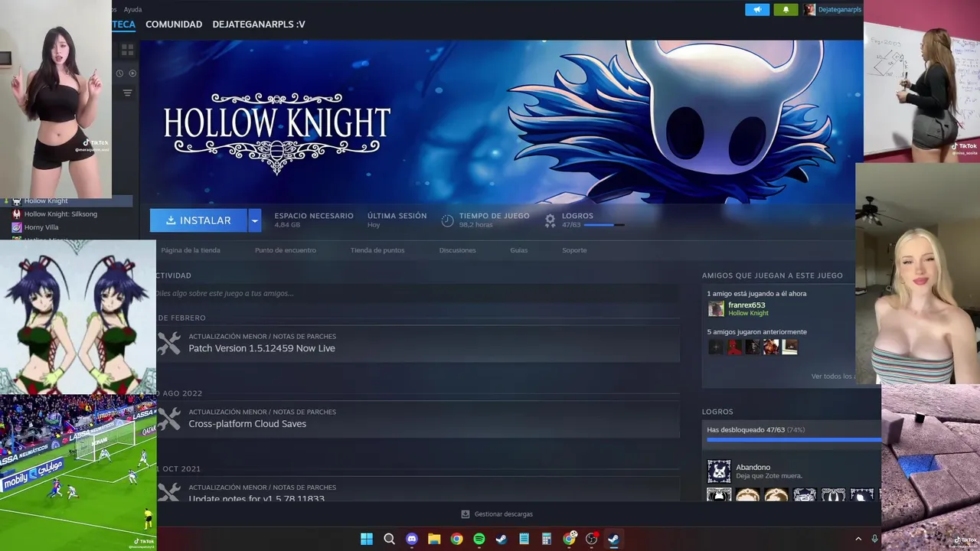Switch the library to grid view

[127, 50]
